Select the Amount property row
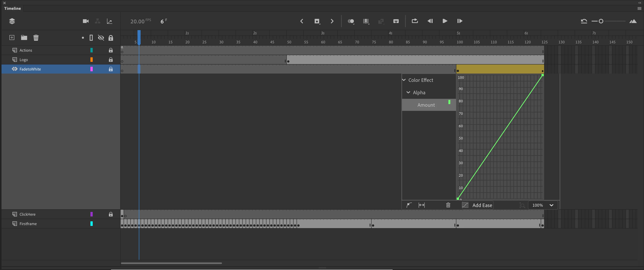 click(x=426, y=105)
